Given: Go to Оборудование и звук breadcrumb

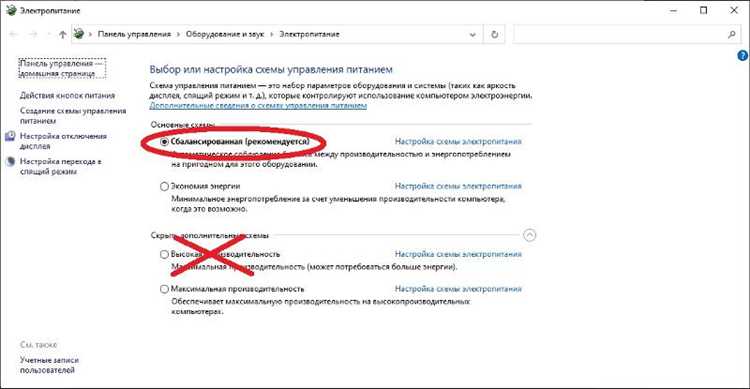Looking at the screenshot, I should [225, 34].
